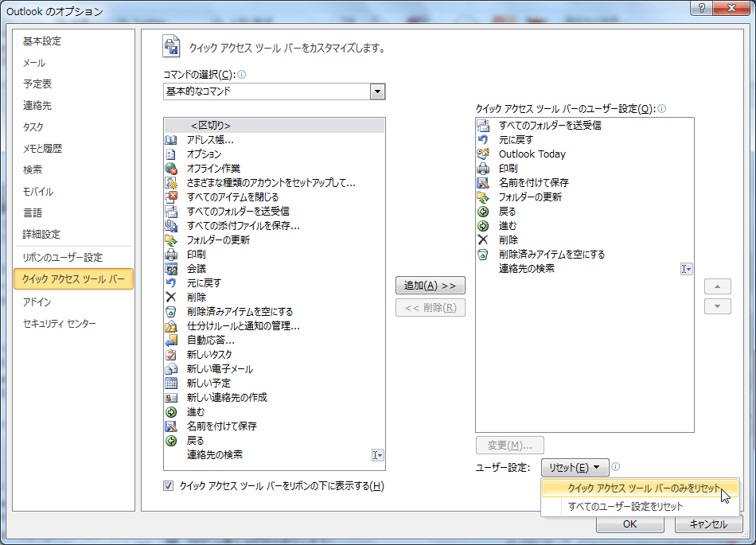Click the 戻る green arrow icon in the right list
The height and width of the screenshot is (545, 756).
click(x=483, y=212)
